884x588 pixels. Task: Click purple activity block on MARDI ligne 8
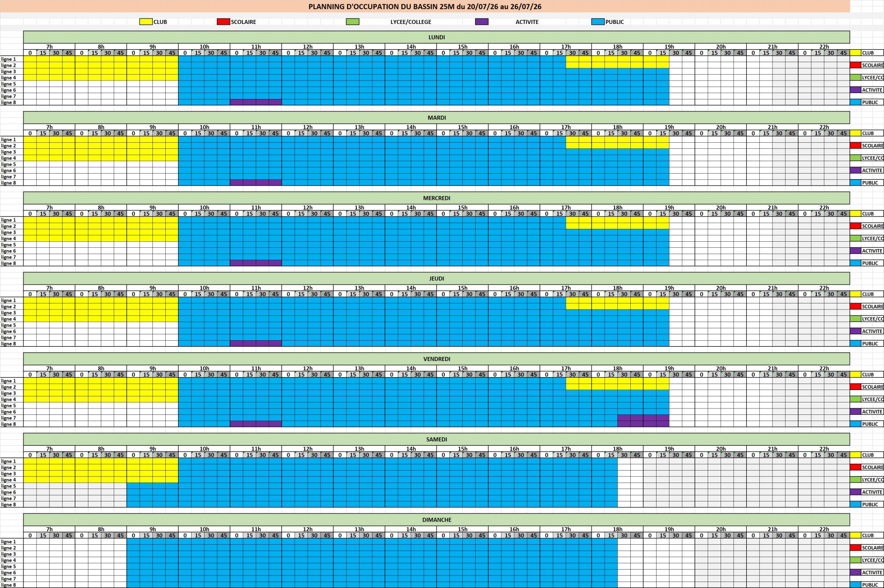[x=256, y=183]
